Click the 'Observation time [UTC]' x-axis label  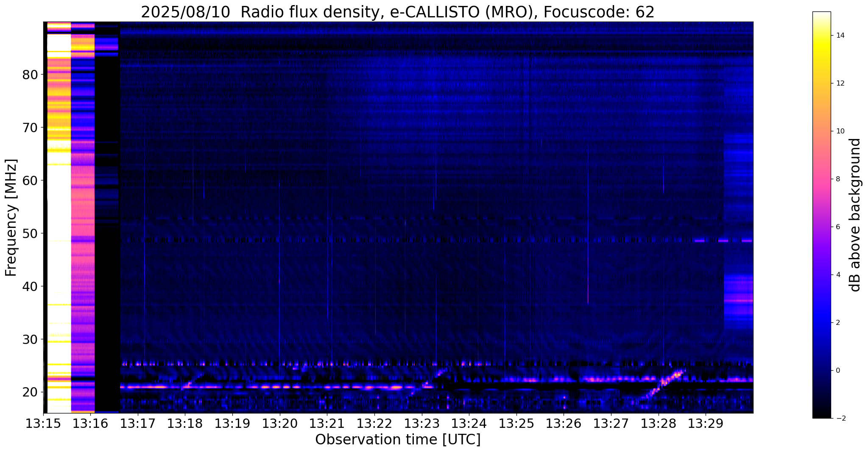click(x=398, y=440)
